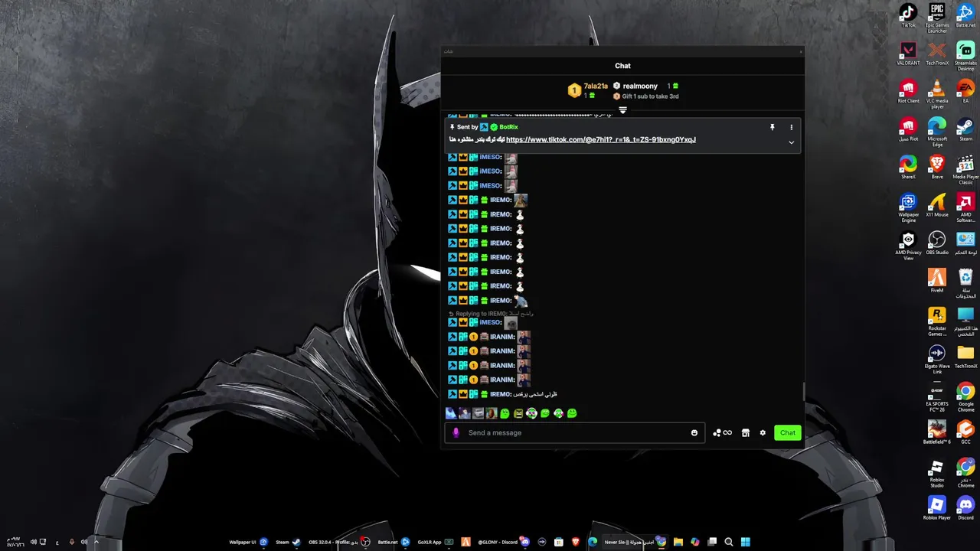Image resolution: width=980 pixels, height=551 pixels.
Task: Launch the Steam desktop shortcut
Action: 965,129
